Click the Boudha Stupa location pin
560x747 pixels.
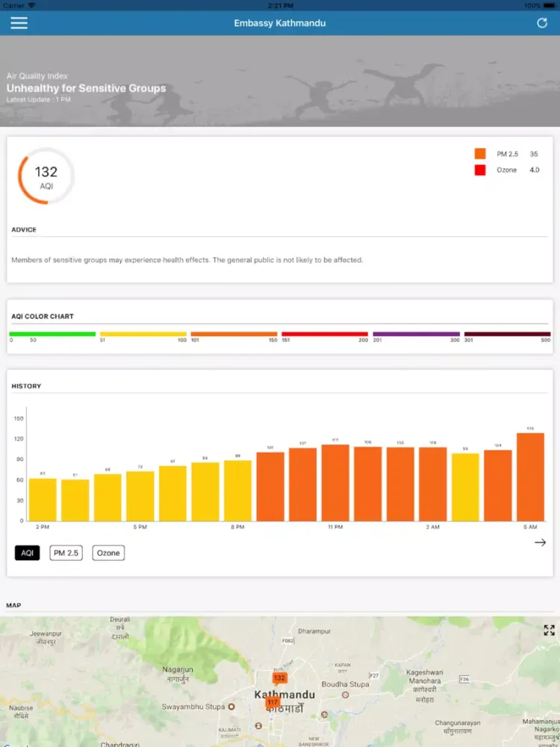point(346,695)
